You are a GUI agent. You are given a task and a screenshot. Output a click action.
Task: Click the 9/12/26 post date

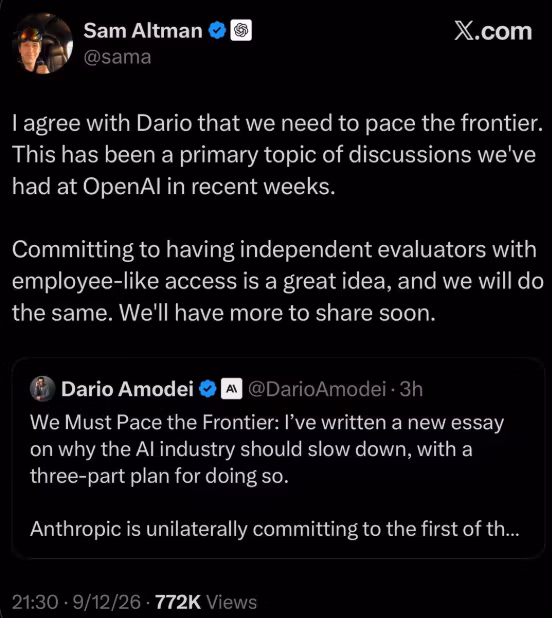coord(107,602)
